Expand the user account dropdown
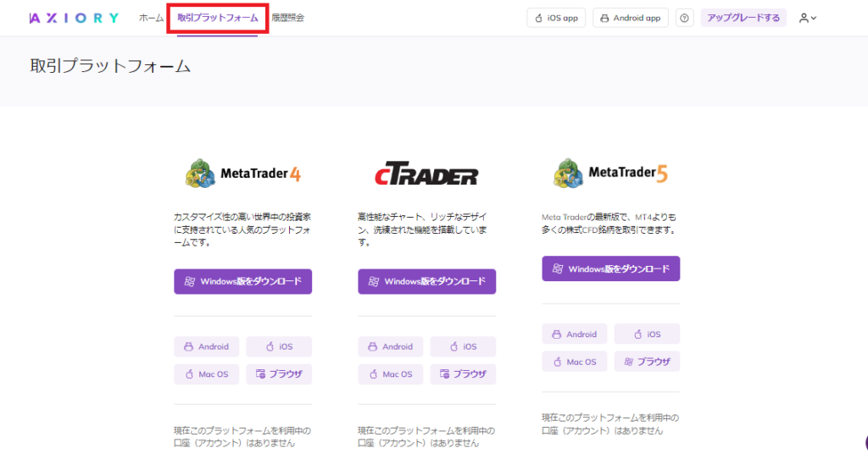 [808, 18]
